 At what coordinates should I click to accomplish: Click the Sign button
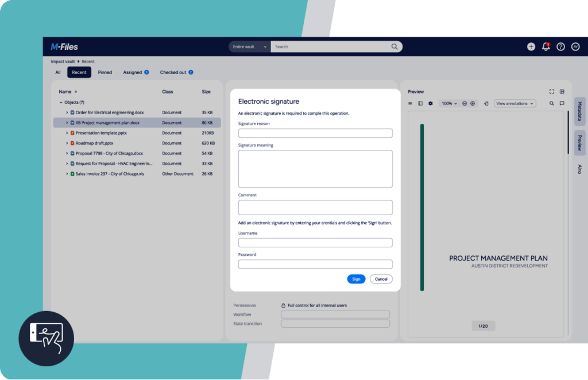(x=356, y=279)
